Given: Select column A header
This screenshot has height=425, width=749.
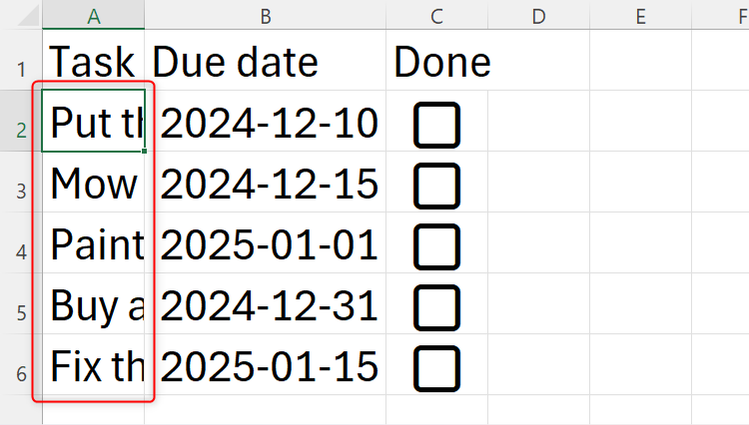Looking at the screenshot, I should (x=94, y=15).
